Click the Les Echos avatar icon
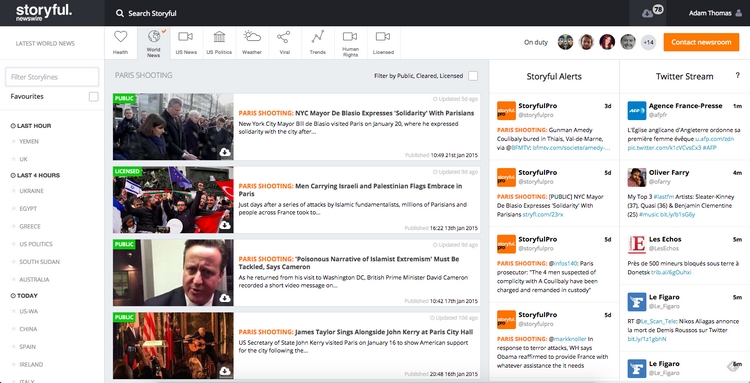 637,244
